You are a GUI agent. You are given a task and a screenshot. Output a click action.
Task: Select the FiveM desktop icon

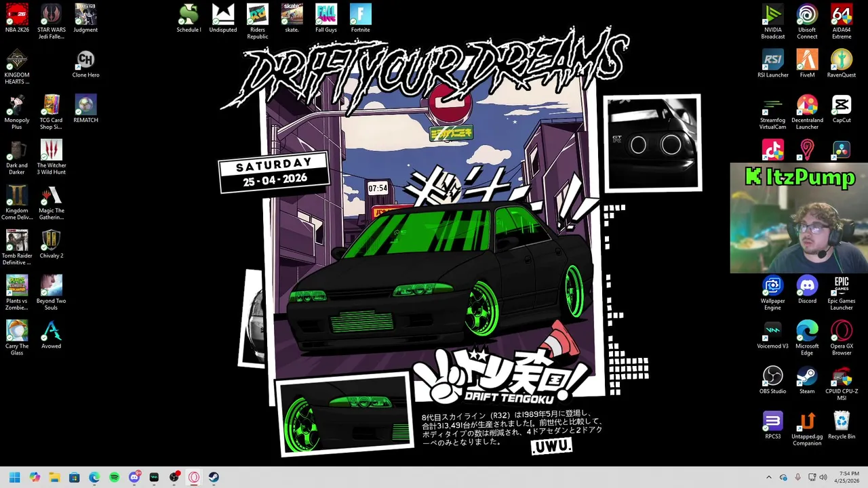807,64
